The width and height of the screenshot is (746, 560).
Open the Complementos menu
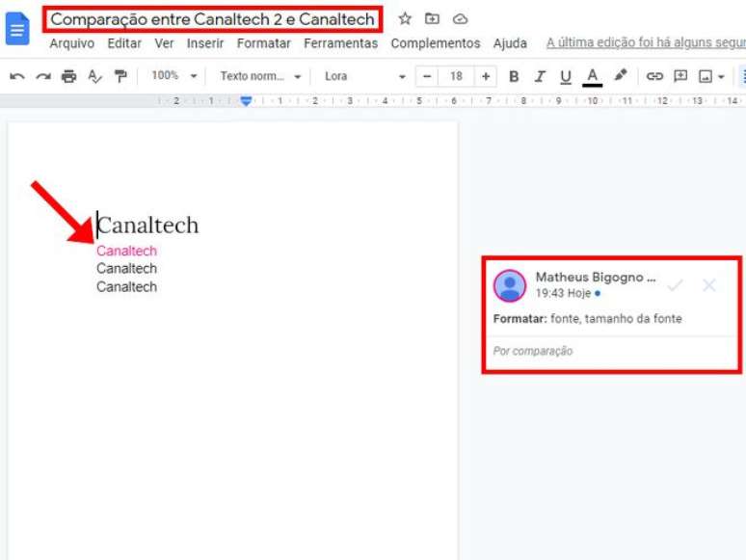pyautogui.click(x=436, y=43)
